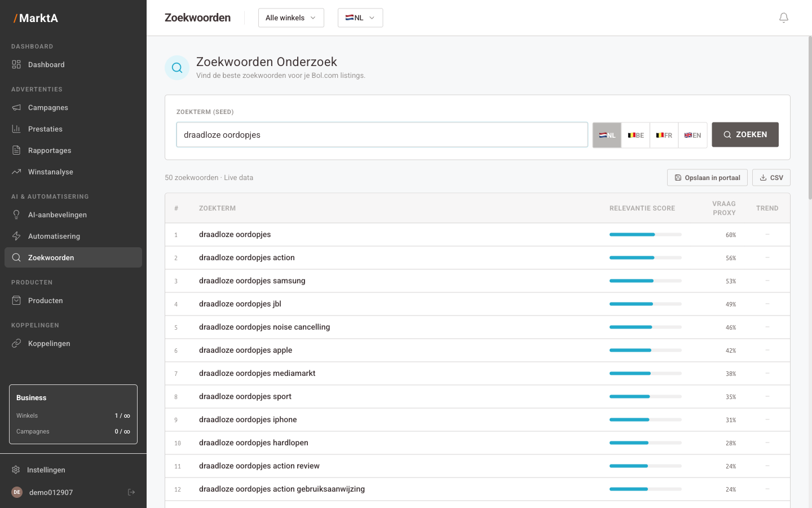Click the logout arrow icon
812x508 pixels.
click(x=131, y=492)
